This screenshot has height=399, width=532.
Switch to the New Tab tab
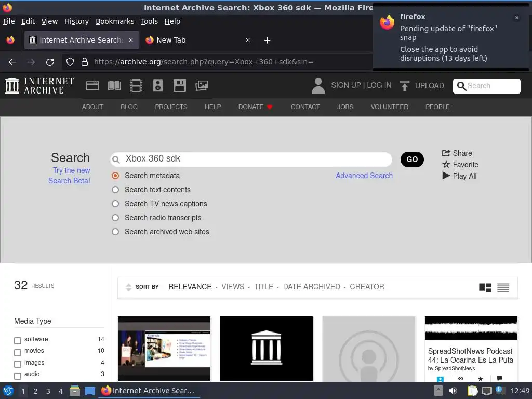click(198, 40)
